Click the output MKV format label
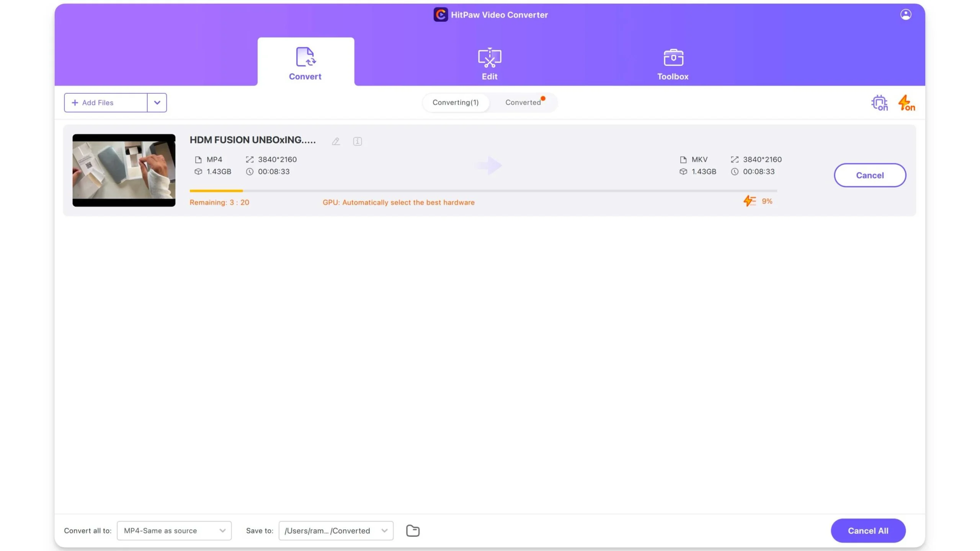 [x=699, y=160]
